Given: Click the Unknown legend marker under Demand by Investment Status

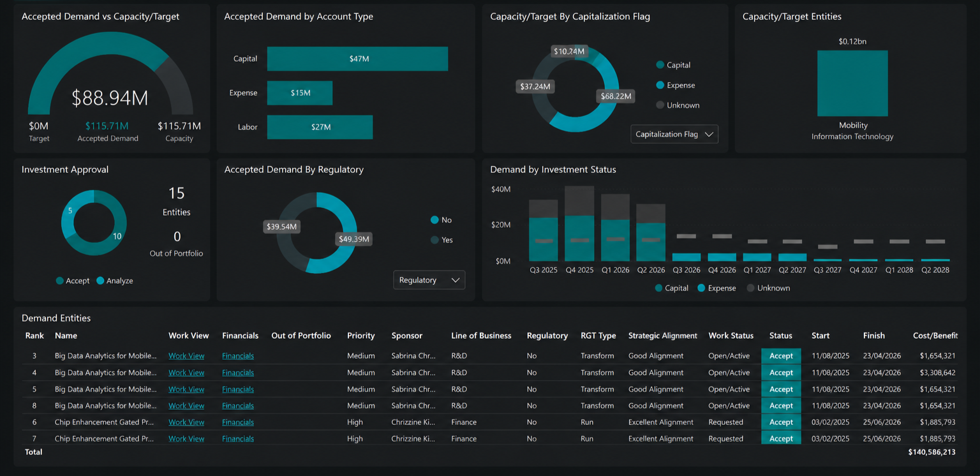Looking at the screenshot, I should coord(751,288).
